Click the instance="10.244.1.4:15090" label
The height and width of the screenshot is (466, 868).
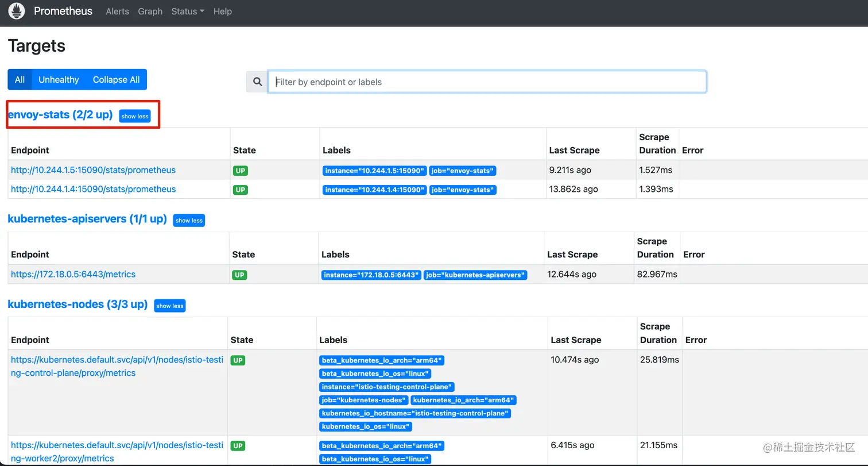tap(374, 190)
